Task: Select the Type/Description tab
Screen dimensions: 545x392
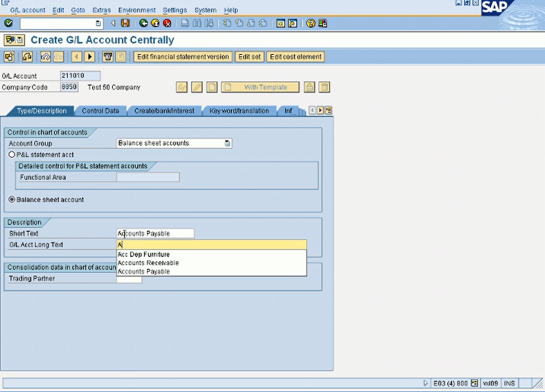Action: 41,111
